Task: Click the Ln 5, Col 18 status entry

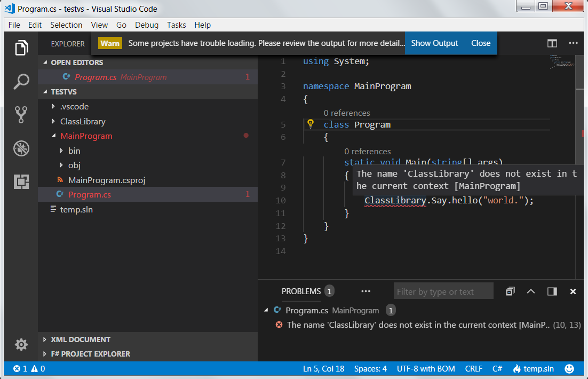Action: click(324, 369)
